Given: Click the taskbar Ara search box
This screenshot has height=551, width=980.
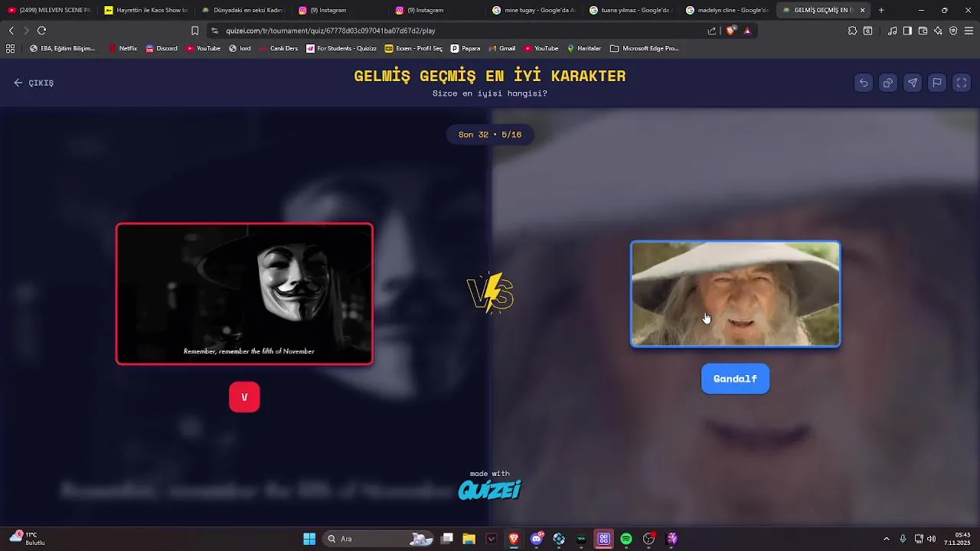Looking at the screenshot, I should pos(380,539).
